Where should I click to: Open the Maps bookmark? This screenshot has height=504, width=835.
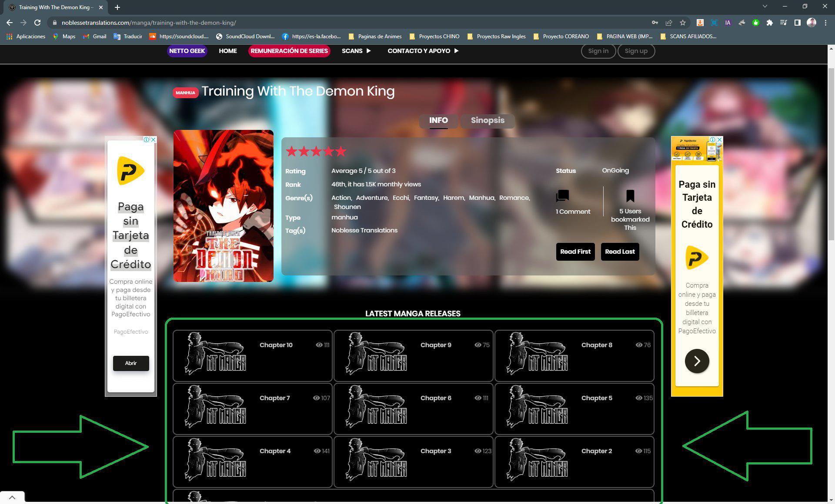click(64, 36)
